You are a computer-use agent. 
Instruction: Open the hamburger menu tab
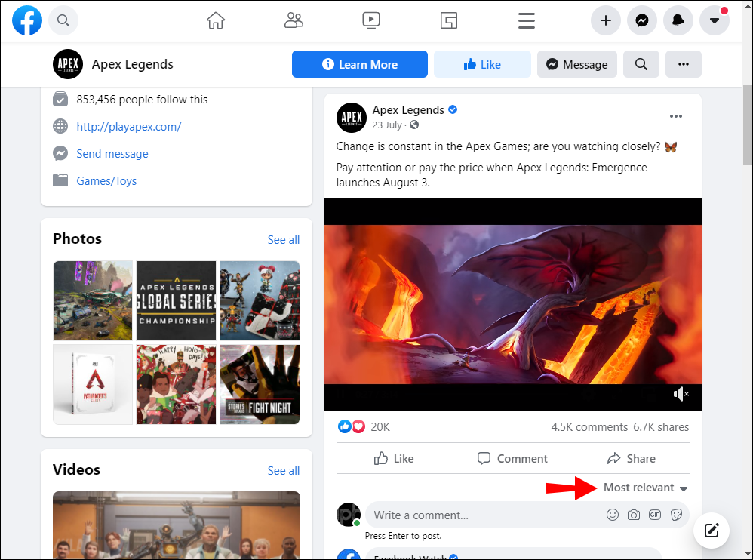tap(527, 20)
